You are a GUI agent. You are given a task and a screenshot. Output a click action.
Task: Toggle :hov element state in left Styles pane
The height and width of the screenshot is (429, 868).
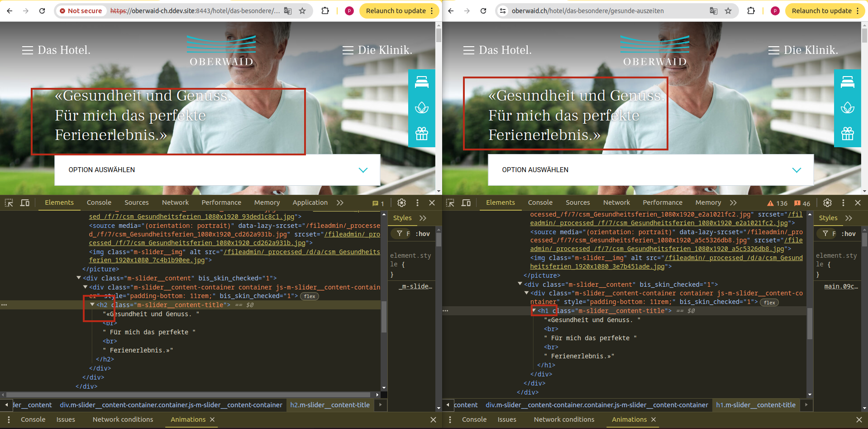click(423, 234)
